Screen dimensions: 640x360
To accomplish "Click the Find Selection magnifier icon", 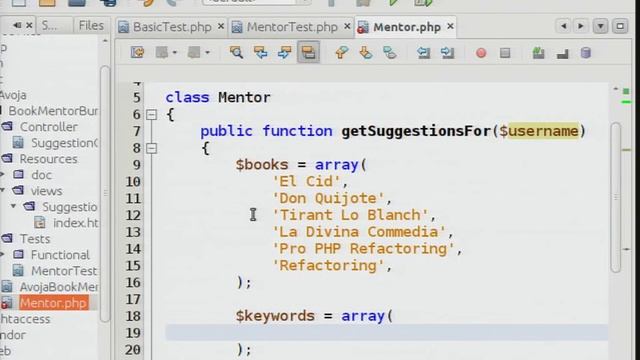I will [x=236, y=53].
